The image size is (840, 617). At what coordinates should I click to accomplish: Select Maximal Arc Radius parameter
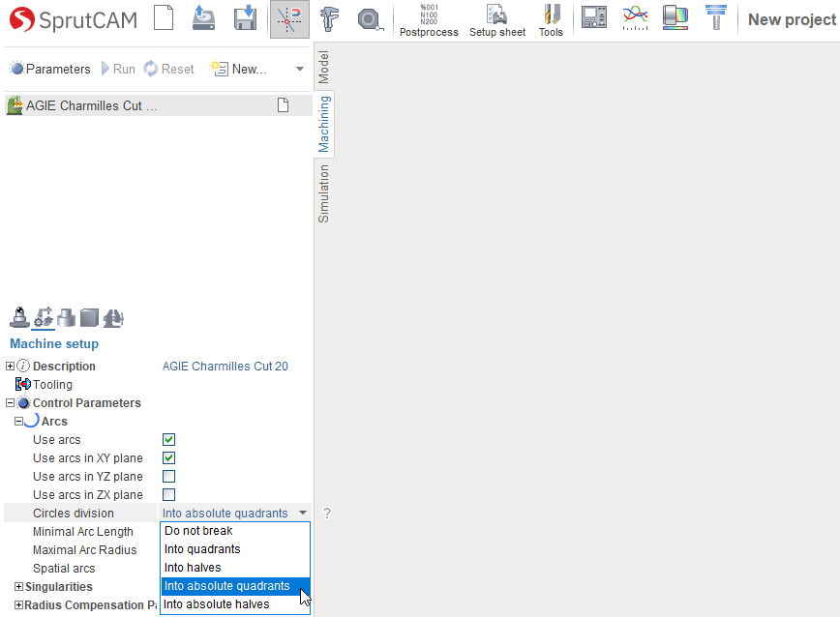[x=84, y=550]
